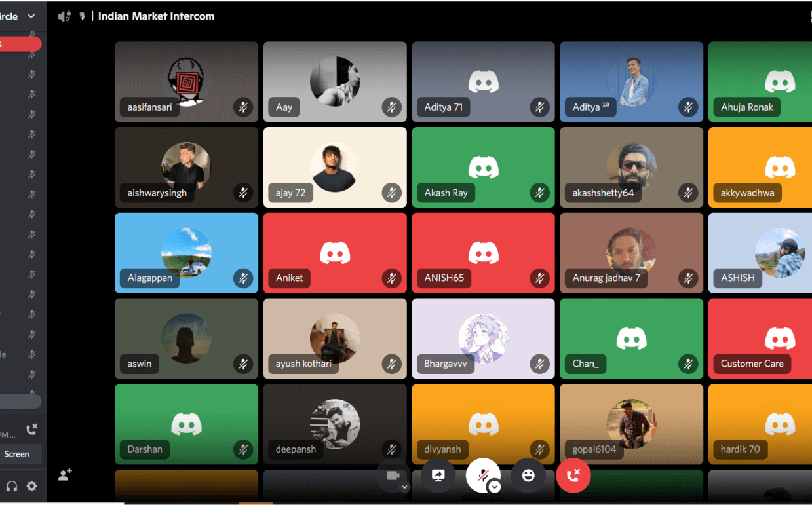Image resolution: width=812 pixels, height=505 pixels.
Task: Unmute using the white microphone button
Action: click(483, 476)
